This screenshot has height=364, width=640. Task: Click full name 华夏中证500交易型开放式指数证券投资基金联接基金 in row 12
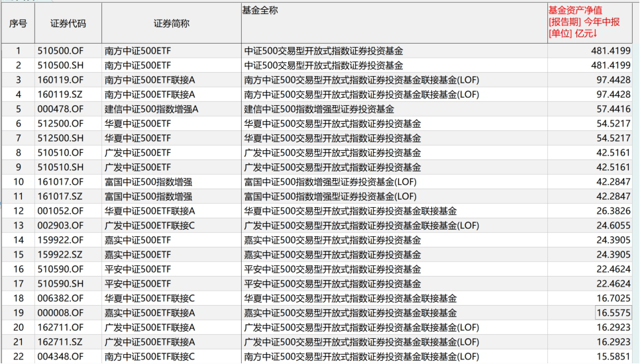point(350,211)
